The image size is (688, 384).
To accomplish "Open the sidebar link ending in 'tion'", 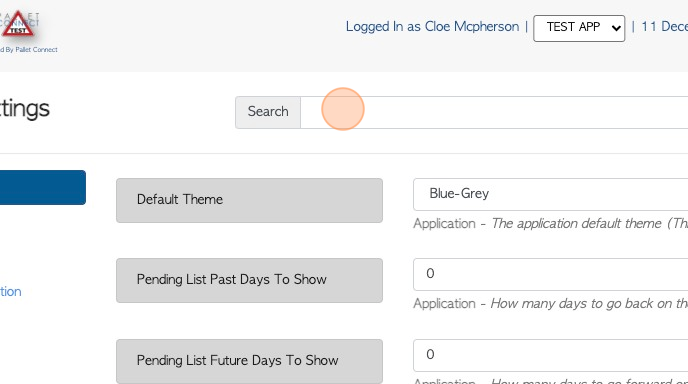I will click(11, 291).
